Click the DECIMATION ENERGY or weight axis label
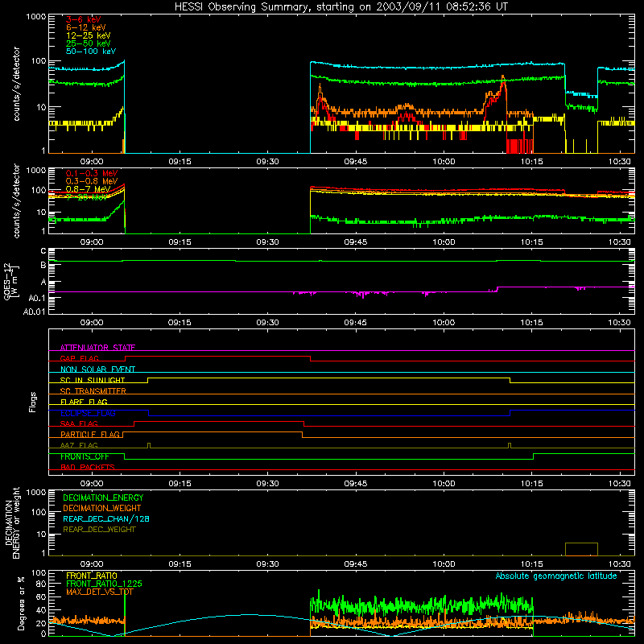 click(x=12, y=522)
